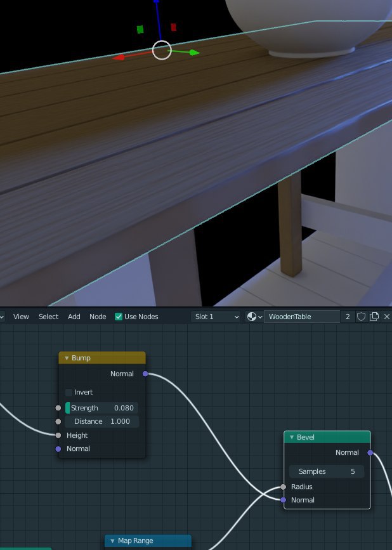
Task: Unlink the WoodenTable material
Action: [x=387, y=317]
